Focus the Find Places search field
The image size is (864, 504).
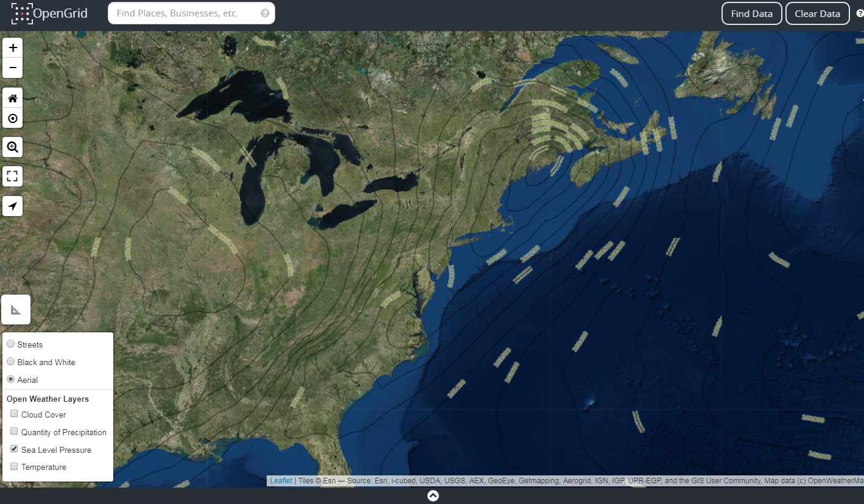click(191, 13)
